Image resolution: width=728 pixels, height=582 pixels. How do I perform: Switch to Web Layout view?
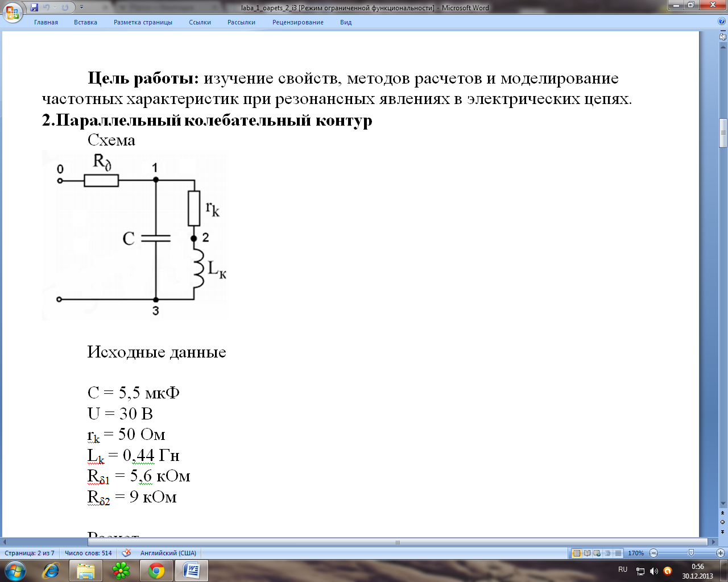pos(597,553)
